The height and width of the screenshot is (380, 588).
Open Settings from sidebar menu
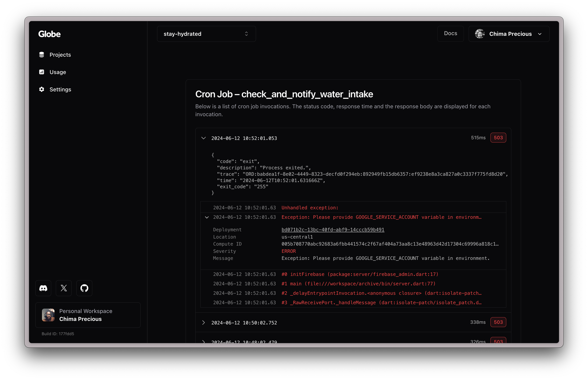(x=60, y=89)
